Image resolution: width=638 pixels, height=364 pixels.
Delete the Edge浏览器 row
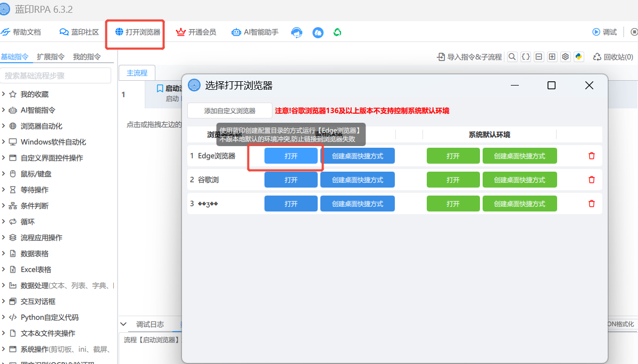coord(592,156)
